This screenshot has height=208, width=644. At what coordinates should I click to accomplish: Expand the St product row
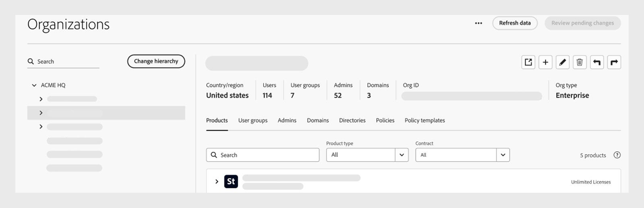coord(217,181)
